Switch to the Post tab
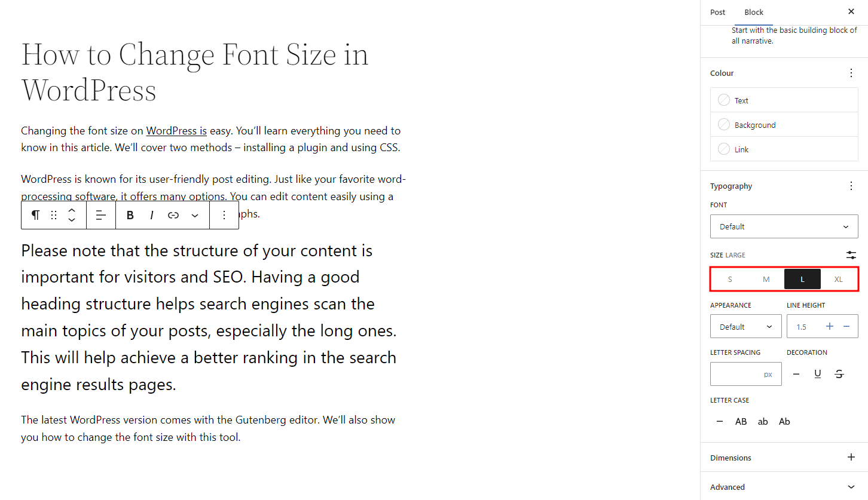 pos(717,12)
